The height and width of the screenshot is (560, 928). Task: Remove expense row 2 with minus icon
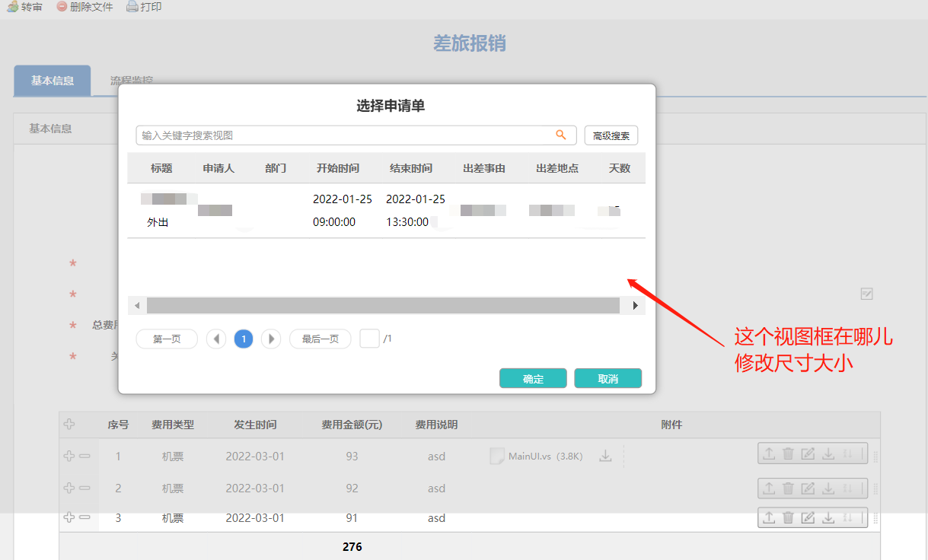tap(85, 488)
